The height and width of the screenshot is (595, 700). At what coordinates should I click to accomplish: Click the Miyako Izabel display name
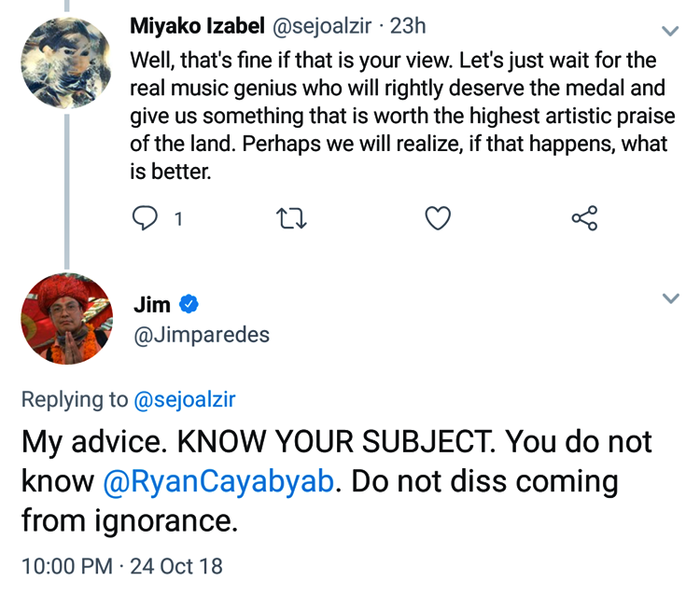point(198,26)
